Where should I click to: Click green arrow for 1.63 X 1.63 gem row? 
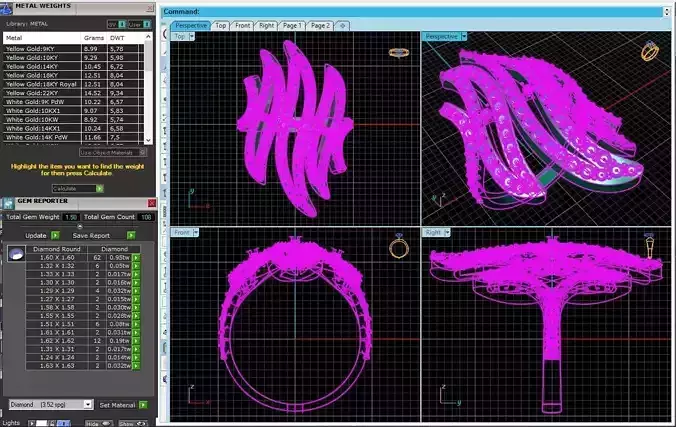(136, 366)
